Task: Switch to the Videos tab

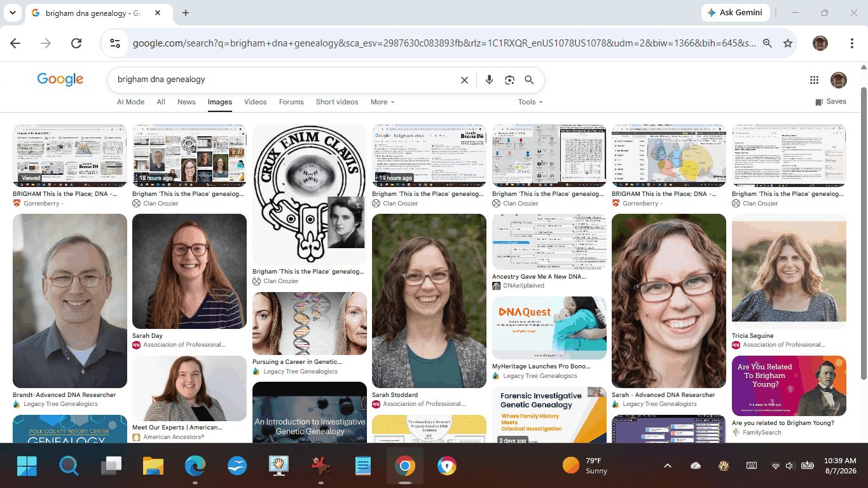Action: tap(256, 102)
